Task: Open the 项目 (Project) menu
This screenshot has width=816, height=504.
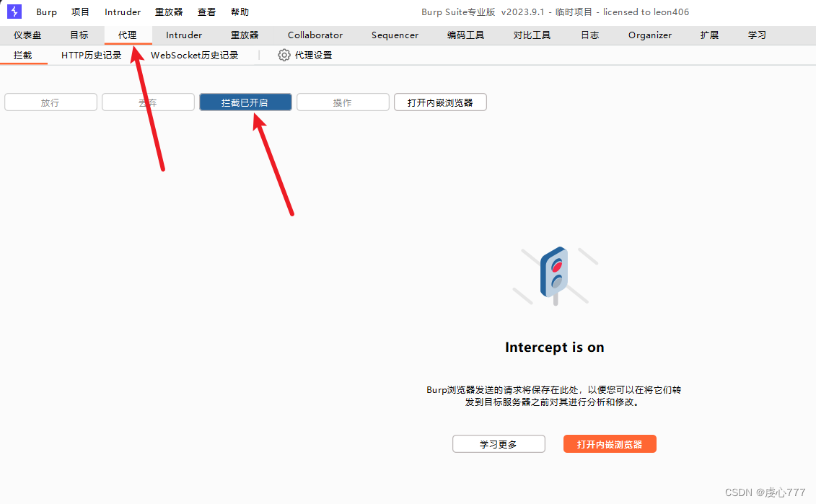Action: [80, 12]
